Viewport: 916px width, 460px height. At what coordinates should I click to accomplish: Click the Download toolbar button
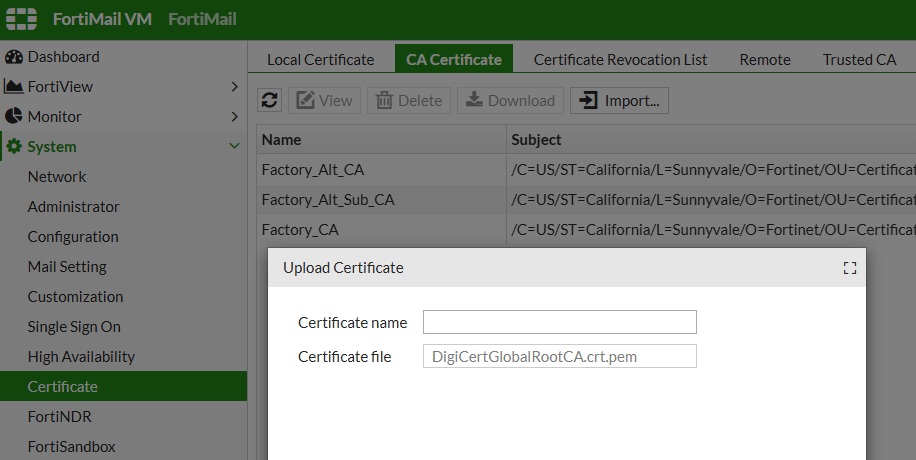510,101
